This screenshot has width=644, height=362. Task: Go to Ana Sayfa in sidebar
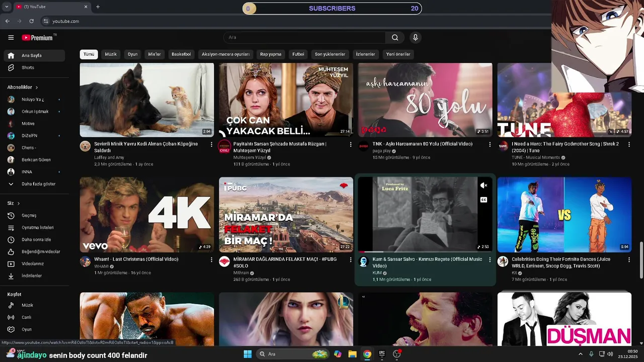click(x=34, y=55)
